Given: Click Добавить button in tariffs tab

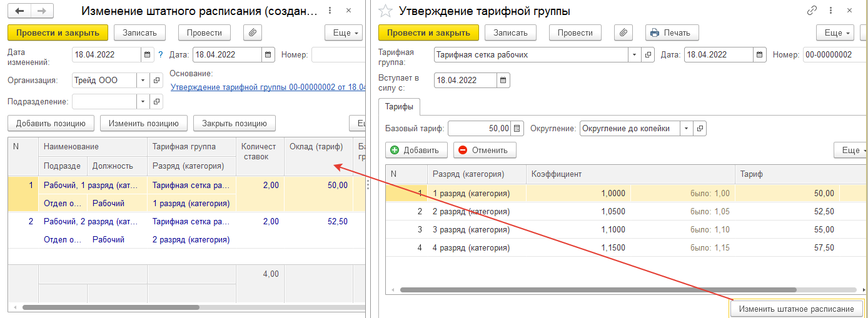Looking at the screenshot, I should click(x=416, y=150).
